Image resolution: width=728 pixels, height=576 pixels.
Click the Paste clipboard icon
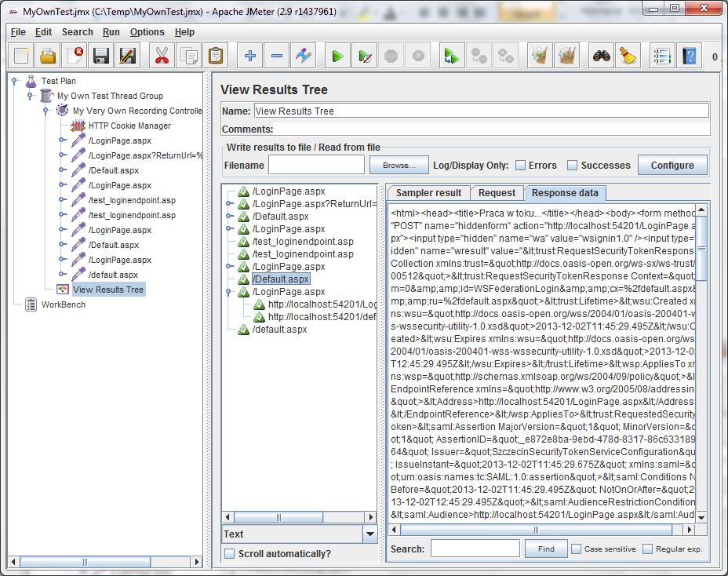(x=216, y=57)
